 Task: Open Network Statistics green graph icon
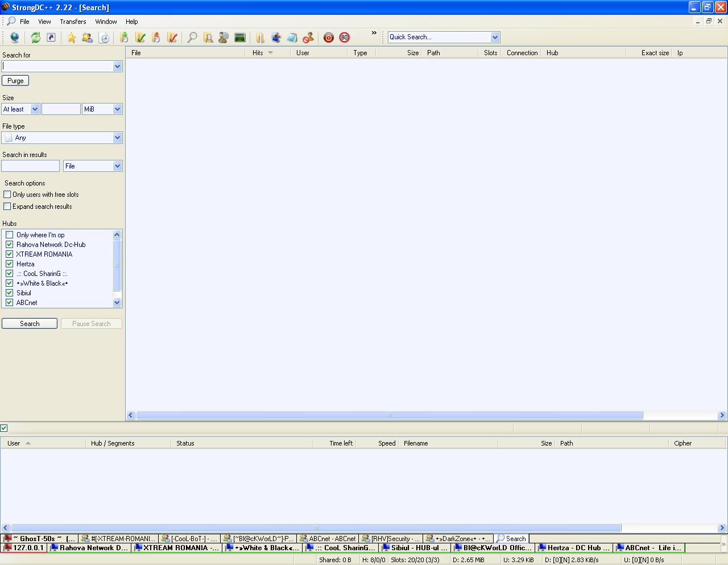240,38
